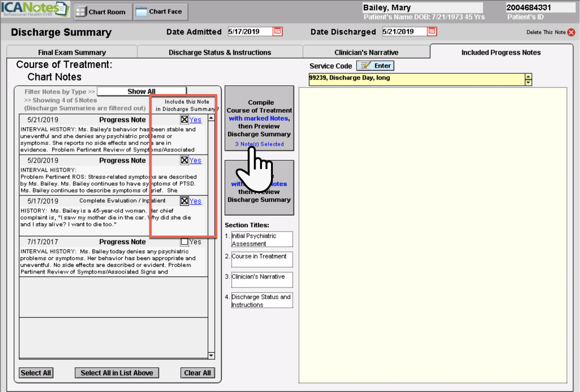Enable inclusion of the 7/17/2017 Progress Note
The image size is (580, 392).
(x=185, y=242)
